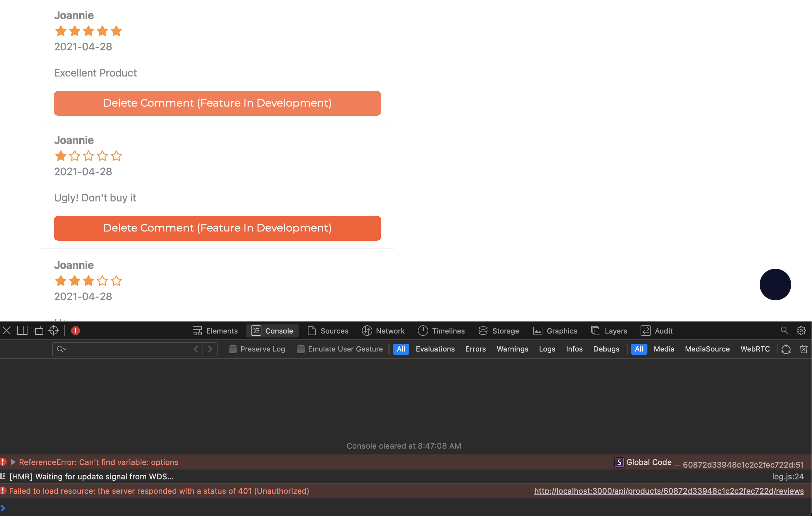Enable the Preserve Log checkbox
Image resolution: width=812 pixels, height=516 pixels.
point(233,349)
